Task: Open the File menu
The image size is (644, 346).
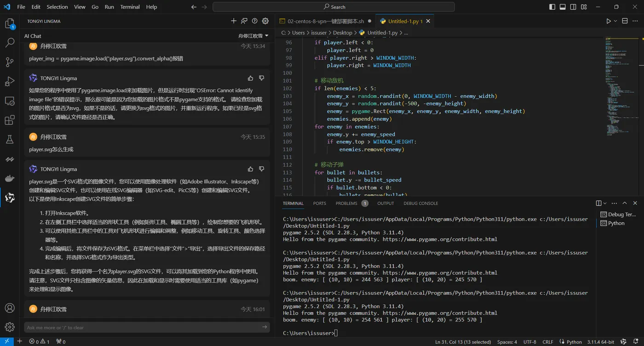Action: pyautogui.click(x=21, y=7)
